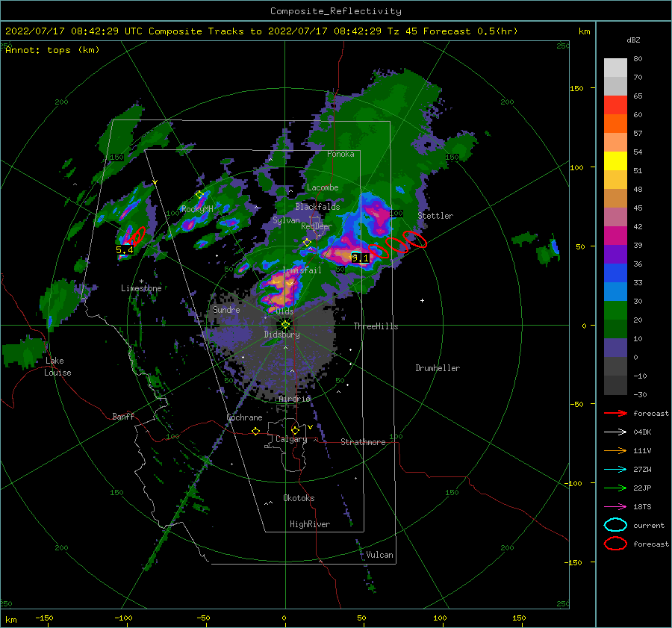Click the Strathmore city label

click(x=363, y=442)
